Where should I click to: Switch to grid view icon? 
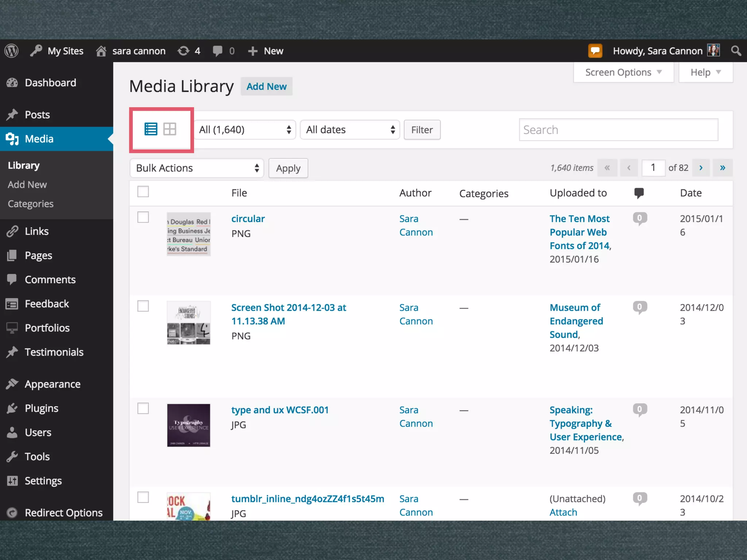170,129
